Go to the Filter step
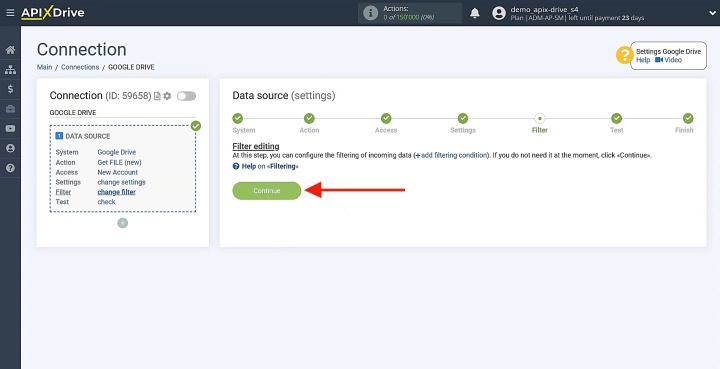Image resolution: width=720 pixels, height=369 pixels. point(540,118)
